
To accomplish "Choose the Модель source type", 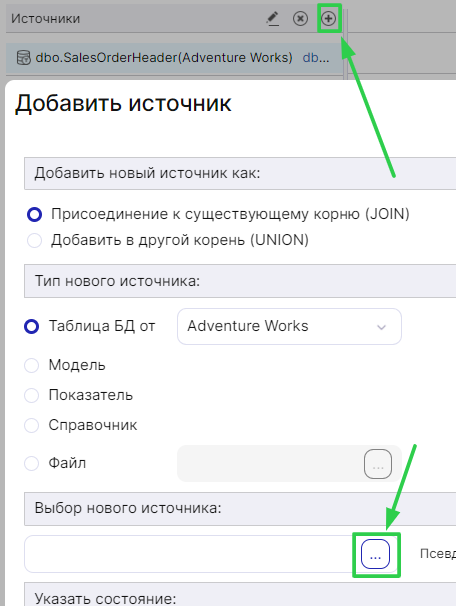I will click(x=31, y=365).
